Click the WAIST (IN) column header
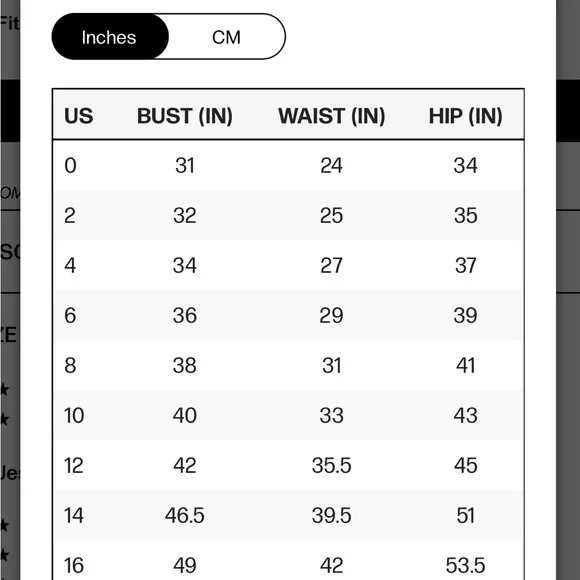This screenshot has width=580, height=580. tap(331, 116)
